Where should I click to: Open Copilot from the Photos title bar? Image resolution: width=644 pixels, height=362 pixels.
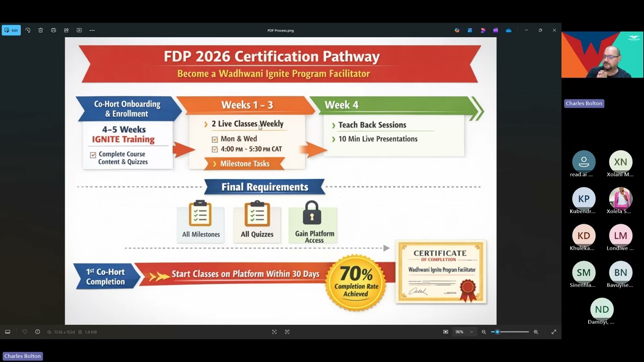(x=457, y=30)
